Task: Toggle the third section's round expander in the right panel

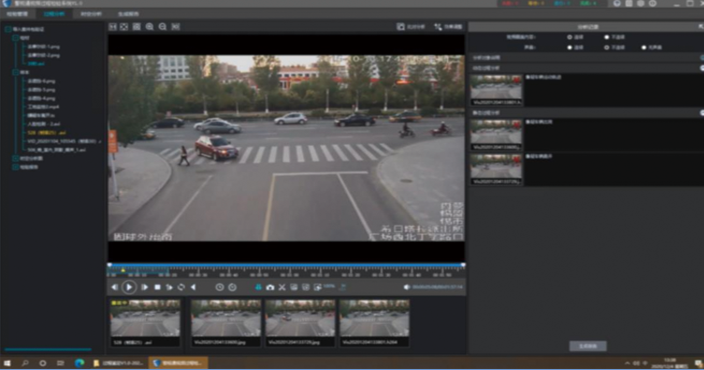Action: (702, 113)
